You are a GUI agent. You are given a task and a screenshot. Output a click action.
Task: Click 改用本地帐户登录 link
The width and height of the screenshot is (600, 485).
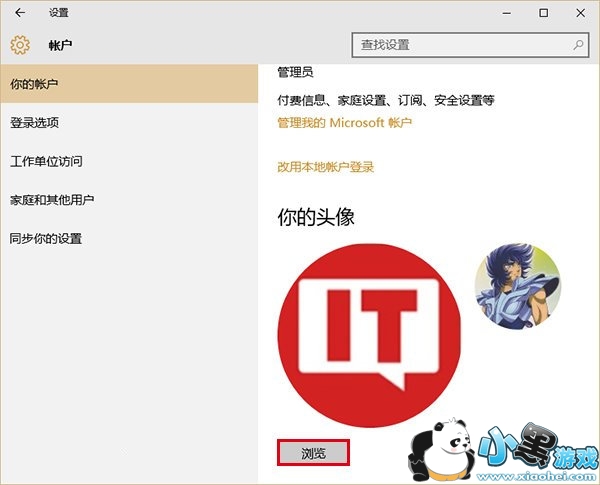click(326, 167)
